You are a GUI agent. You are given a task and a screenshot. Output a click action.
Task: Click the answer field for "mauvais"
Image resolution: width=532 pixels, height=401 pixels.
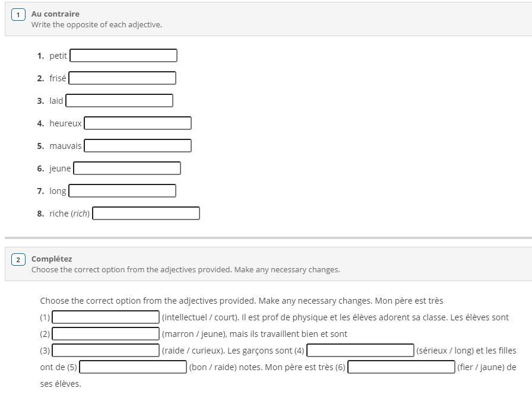coord(138,146)
